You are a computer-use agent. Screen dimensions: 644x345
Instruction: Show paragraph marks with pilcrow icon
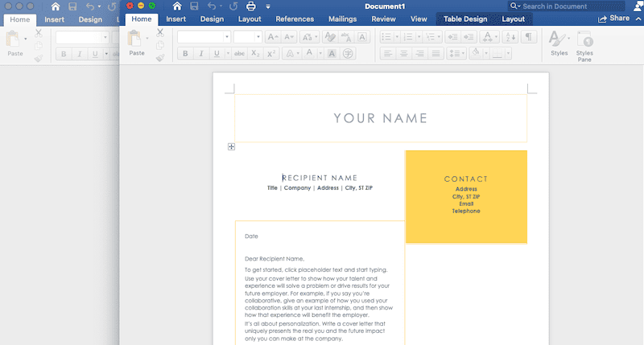[529, 37]
